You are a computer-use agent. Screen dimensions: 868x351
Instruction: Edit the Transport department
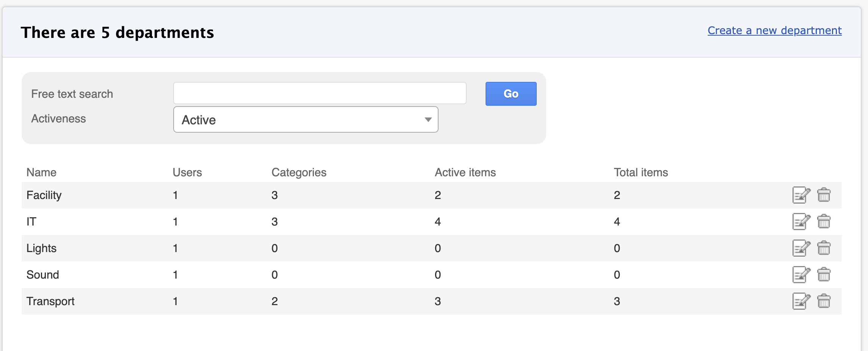click(801, 301)
